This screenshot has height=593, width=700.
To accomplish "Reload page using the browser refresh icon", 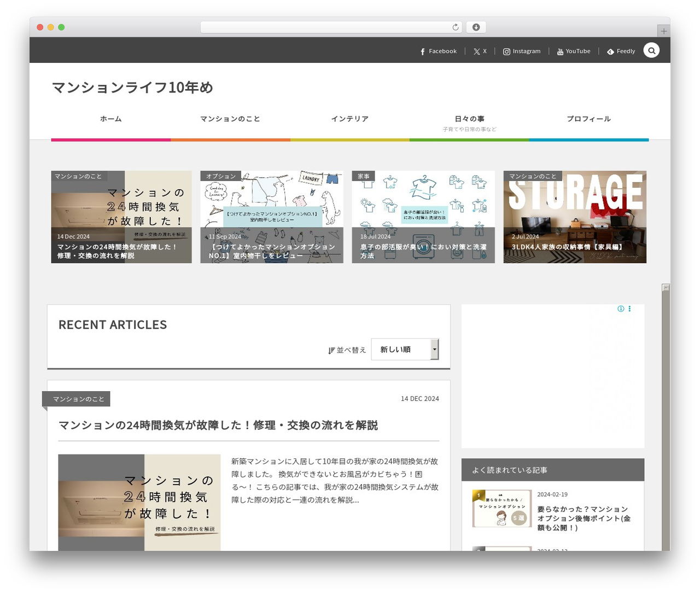I will point(455,27).
